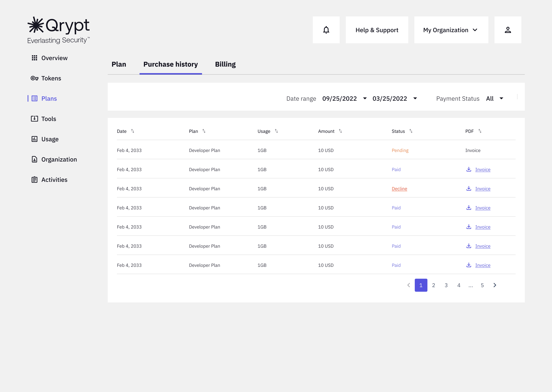Image resolution: width=552 pixels, height=392 pixels.
Task: Sort table by Date column arrows
Action: click(x=133, y=131)
